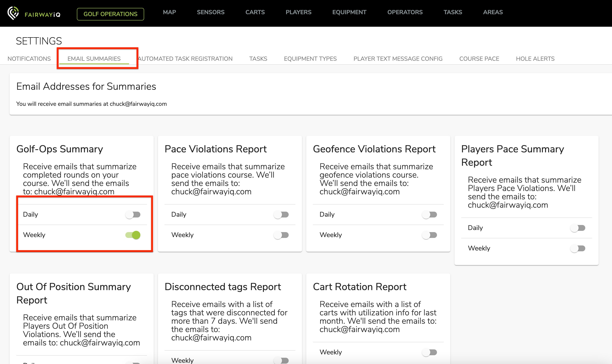Open the Equipment Types tab
Viewport: 612px width, 364px height.
(x=310, y=59)
